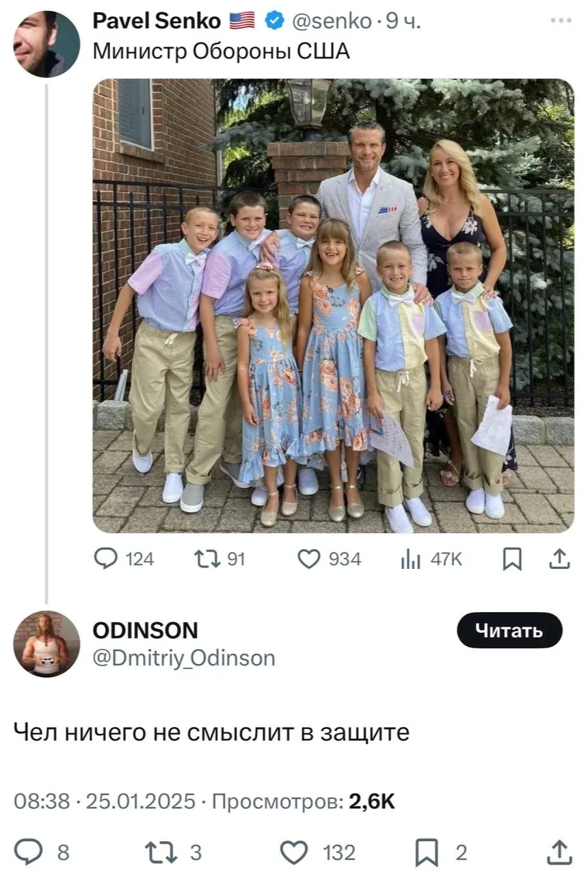Like ODINSON's reply with 132 likes
588x872 pixels.
[295, 851]
